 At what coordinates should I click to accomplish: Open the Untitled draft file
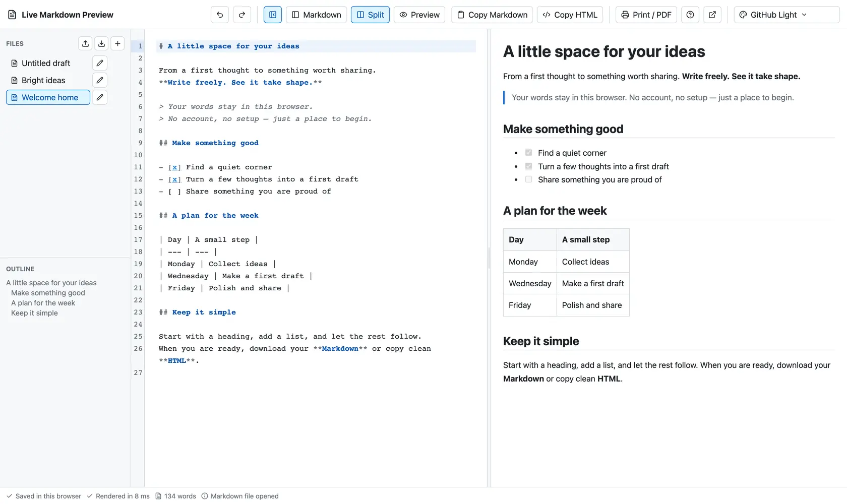(48, 63)
